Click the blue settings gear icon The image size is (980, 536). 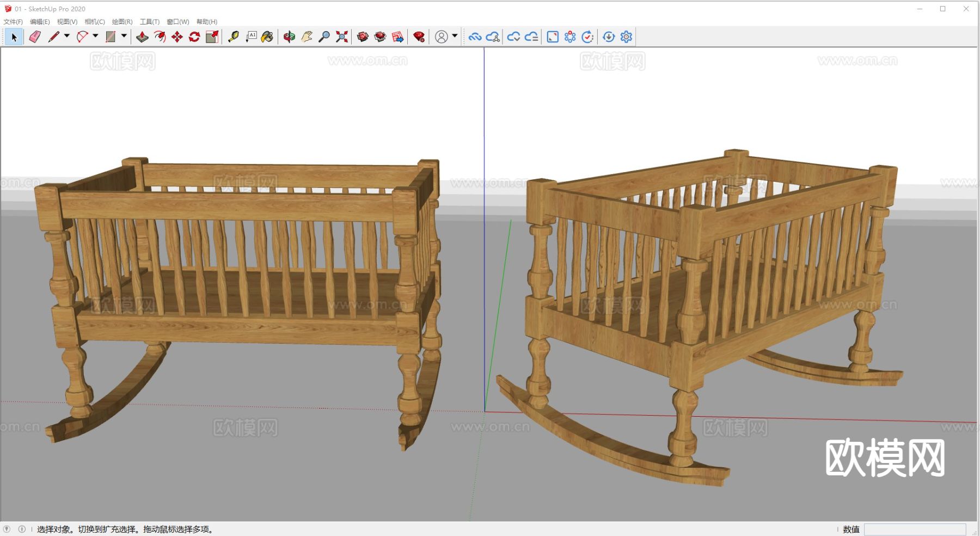(626, 37)
